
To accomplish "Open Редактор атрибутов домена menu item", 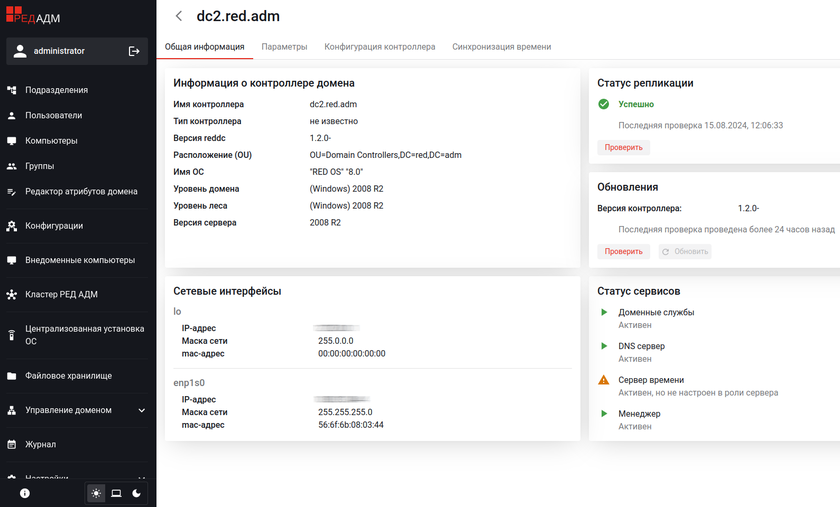I will pos(81,191).
